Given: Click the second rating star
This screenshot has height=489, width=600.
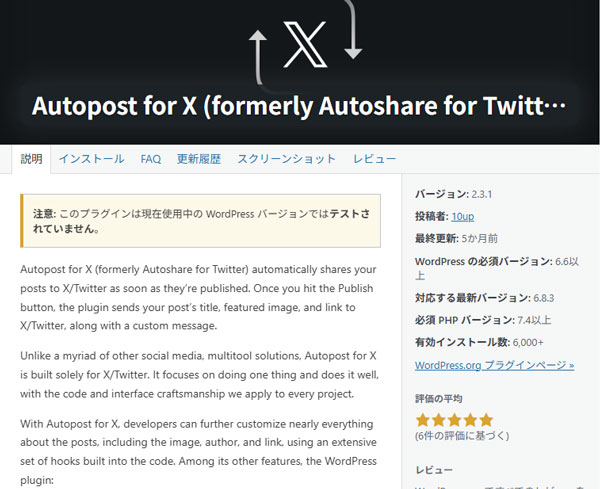Looking at the screenshot, I should (439, 420).
